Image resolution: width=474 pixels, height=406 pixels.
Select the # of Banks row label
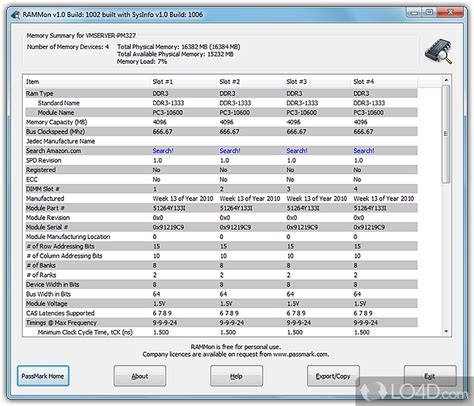click(x=41, y=265)
